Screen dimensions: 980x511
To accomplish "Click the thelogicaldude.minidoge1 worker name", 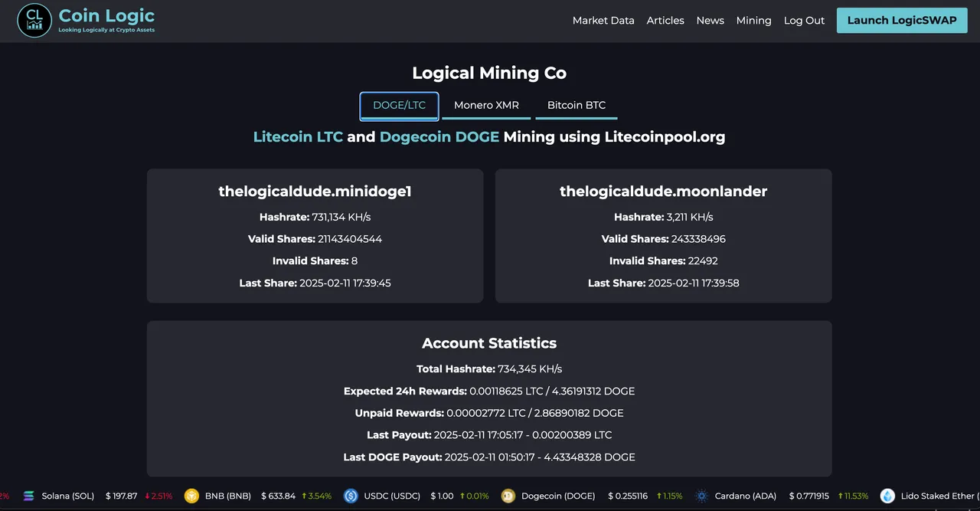I will coord(315,192).
